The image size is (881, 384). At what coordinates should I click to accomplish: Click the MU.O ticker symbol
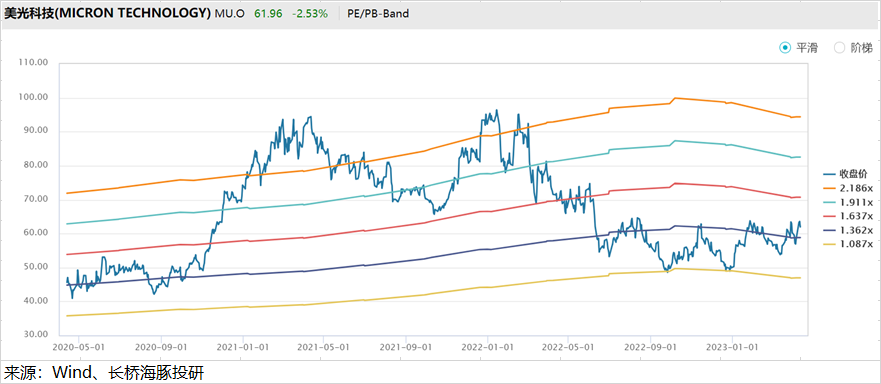(x=230, y=13)
